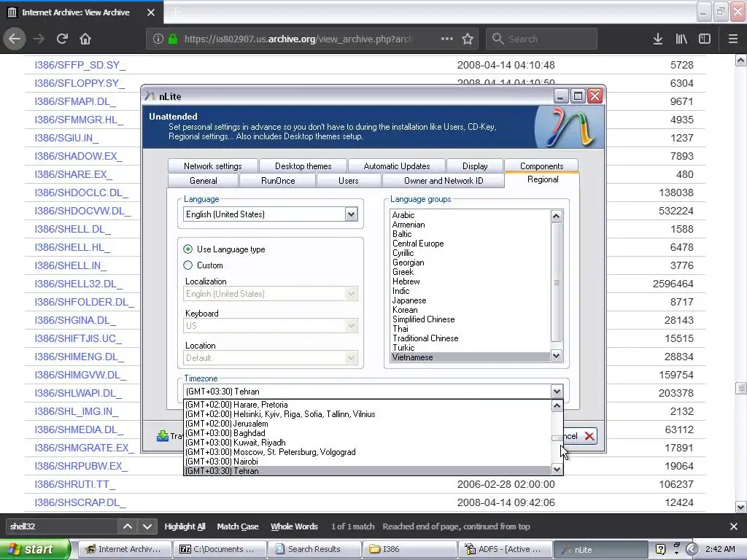Bookmark this page with star icon
The height and width of the screenshot is (560, 747).
point(468,39)
